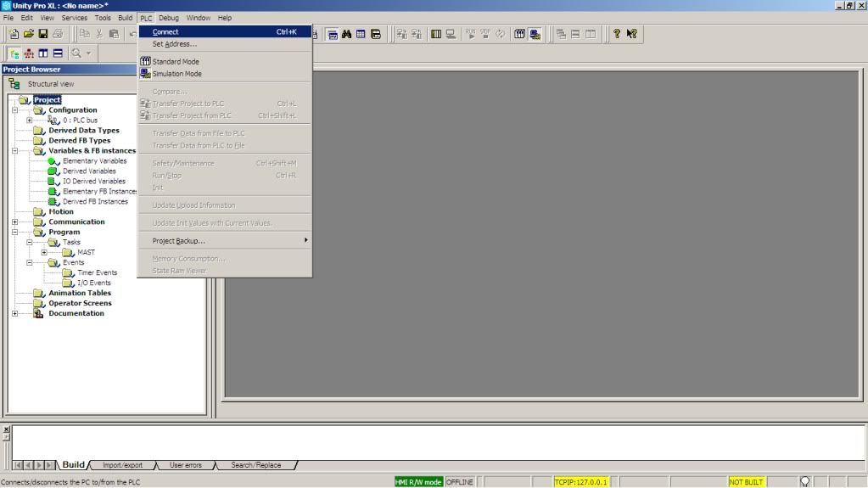Click the horizontal split views icon

(58, 53)
